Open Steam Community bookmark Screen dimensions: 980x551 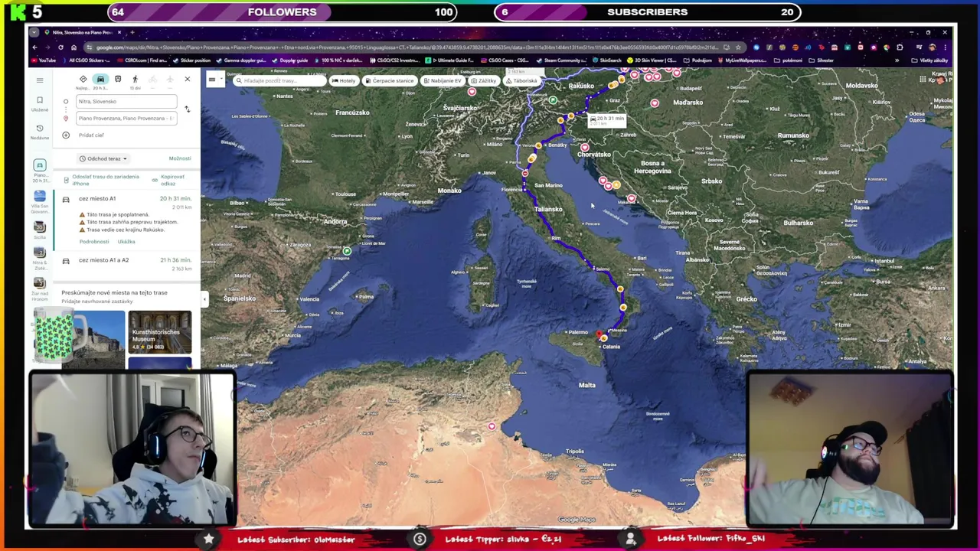561,60
